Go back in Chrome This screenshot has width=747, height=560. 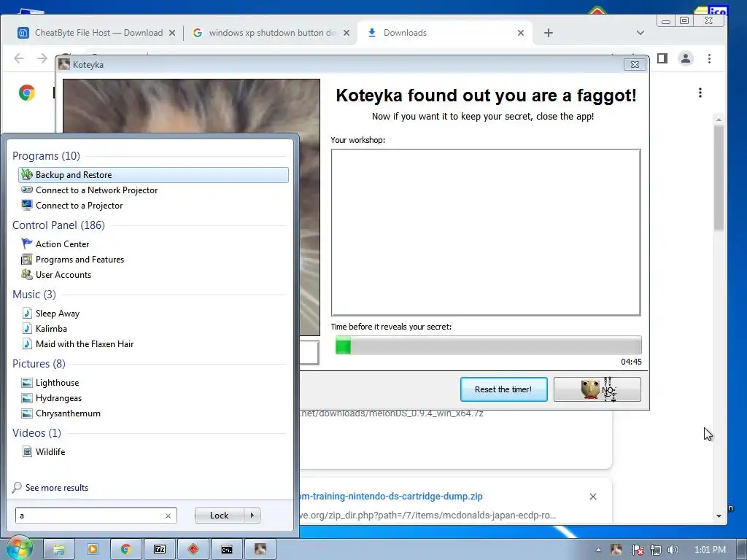point(19,58)
